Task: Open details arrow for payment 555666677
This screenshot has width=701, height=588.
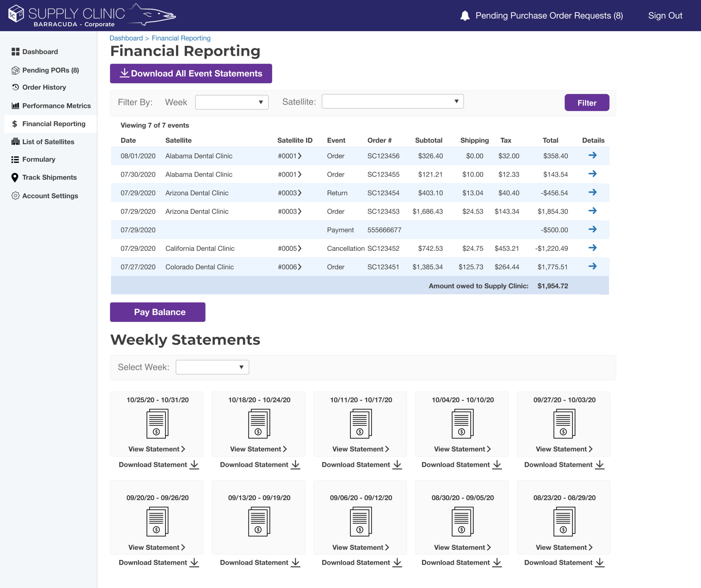Action: 592,229
